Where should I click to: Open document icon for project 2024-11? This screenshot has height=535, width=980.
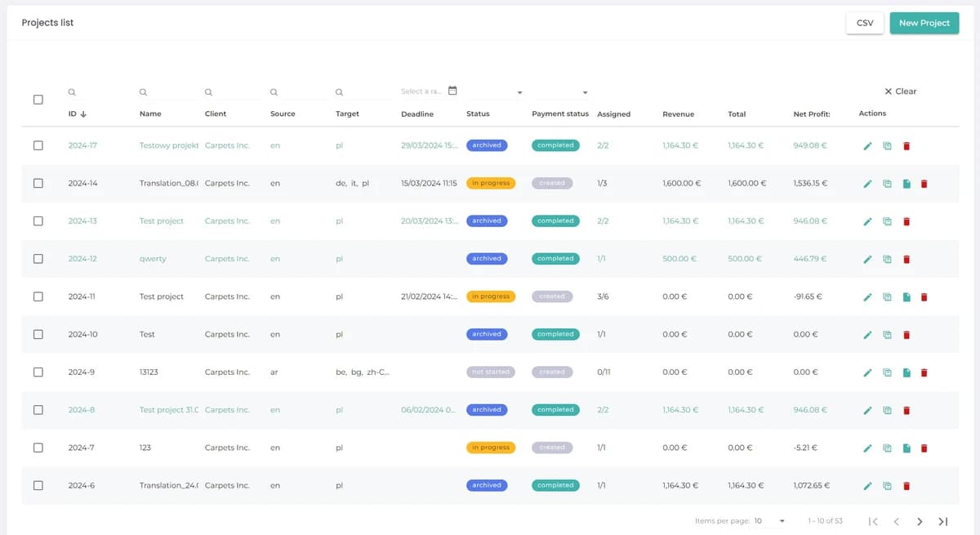coord(906,297)
